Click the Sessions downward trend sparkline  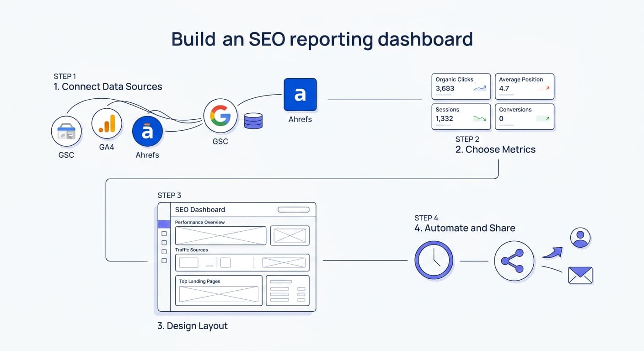pos(480,119)
